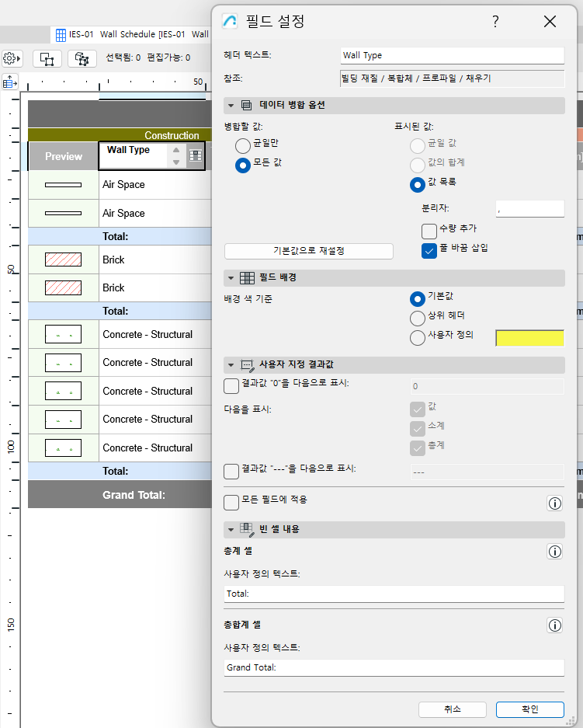Click Wall Type sort up arrow
583x728 pixels.
click(176, 150)
